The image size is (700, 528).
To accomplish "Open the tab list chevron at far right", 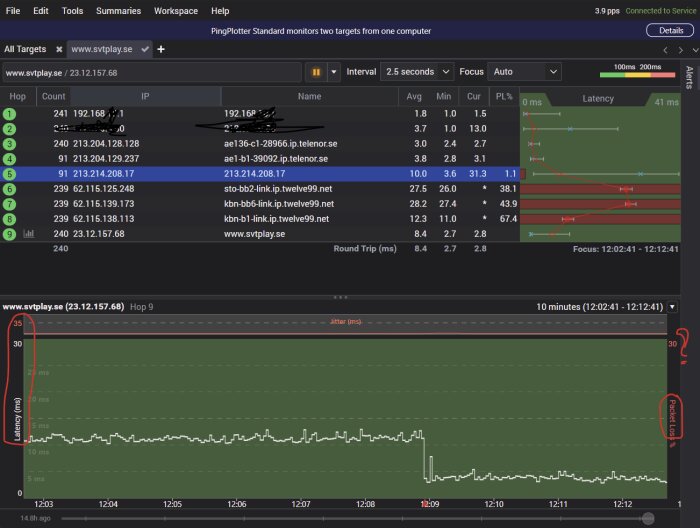I will (695, 50).
